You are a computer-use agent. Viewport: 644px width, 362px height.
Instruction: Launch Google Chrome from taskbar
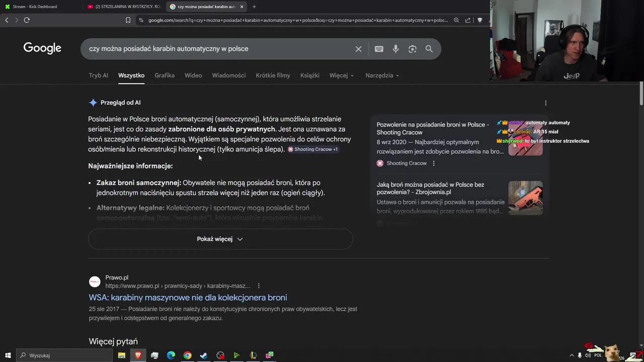point(188,355)
